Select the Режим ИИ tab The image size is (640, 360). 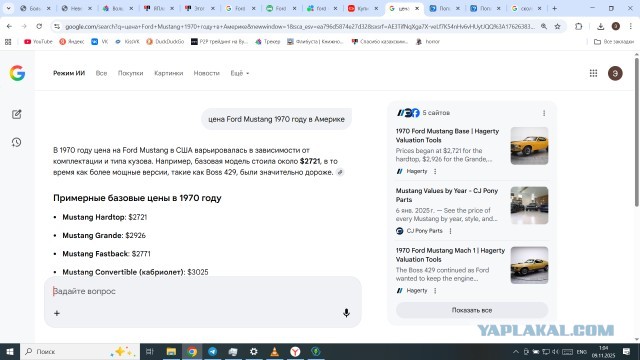[x=69, y=73]
